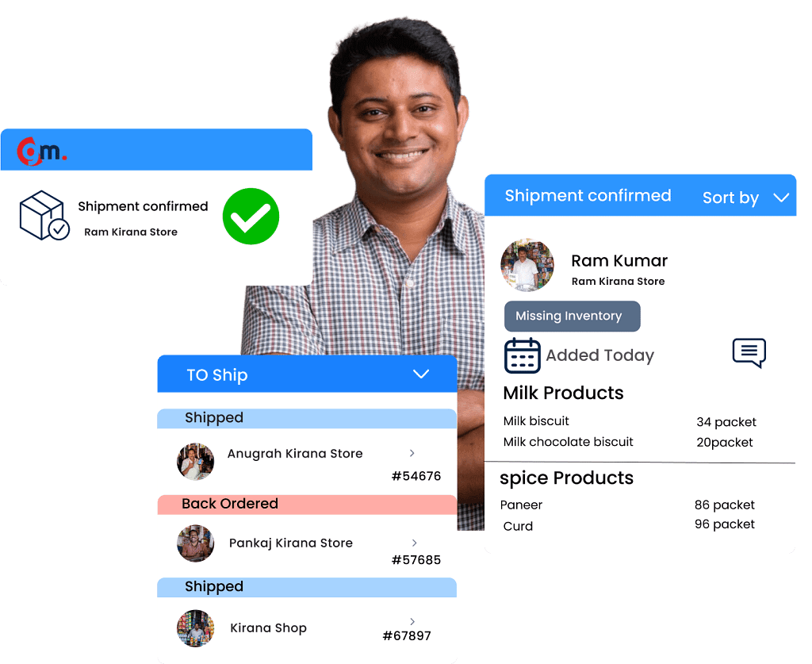Open Kirana Shop details arrow

(x=412, y=622)
